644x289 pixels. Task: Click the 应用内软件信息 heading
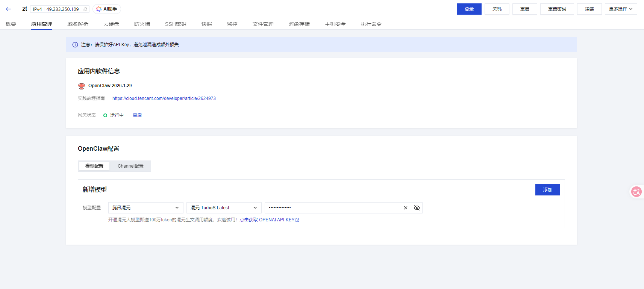click(99, 71)
